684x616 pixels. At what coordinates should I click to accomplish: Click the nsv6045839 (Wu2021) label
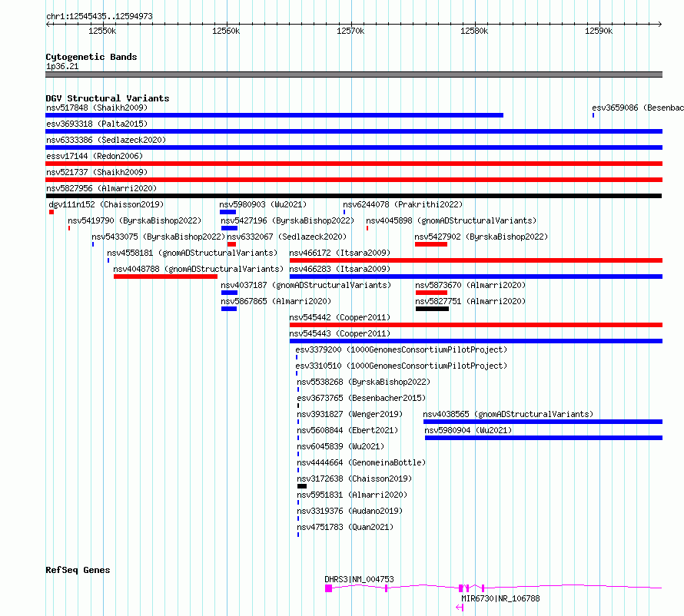[x=340, y=446]
